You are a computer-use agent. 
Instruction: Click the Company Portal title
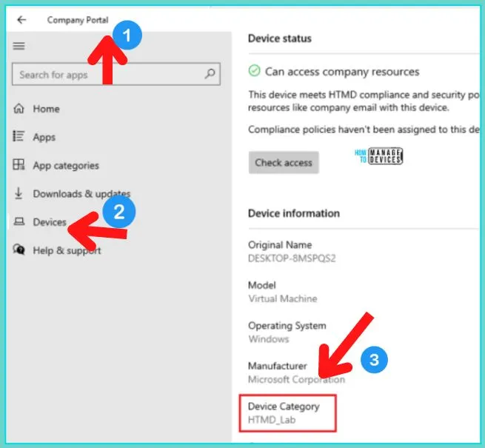coord(78,20)
